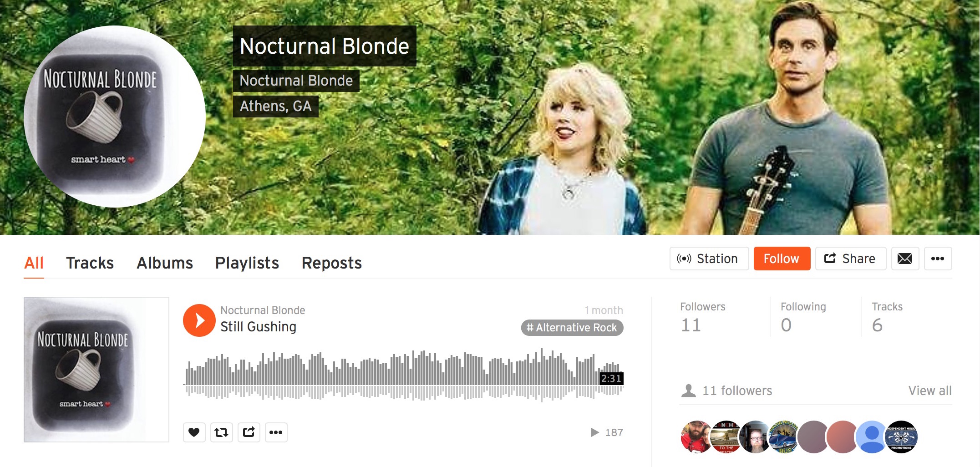This screenshot has width=980, height=467.
Task: View all followers link
Action: [929, 391]
